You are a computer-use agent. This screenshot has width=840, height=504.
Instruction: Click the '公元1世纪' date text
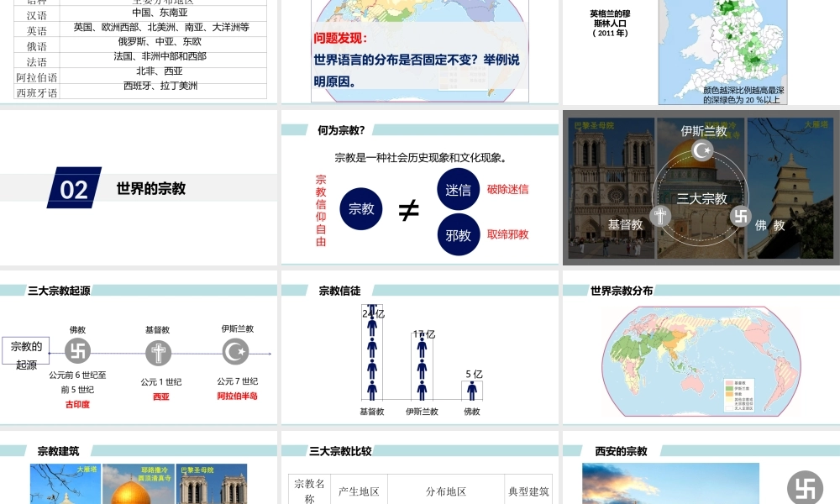point(161,382)
